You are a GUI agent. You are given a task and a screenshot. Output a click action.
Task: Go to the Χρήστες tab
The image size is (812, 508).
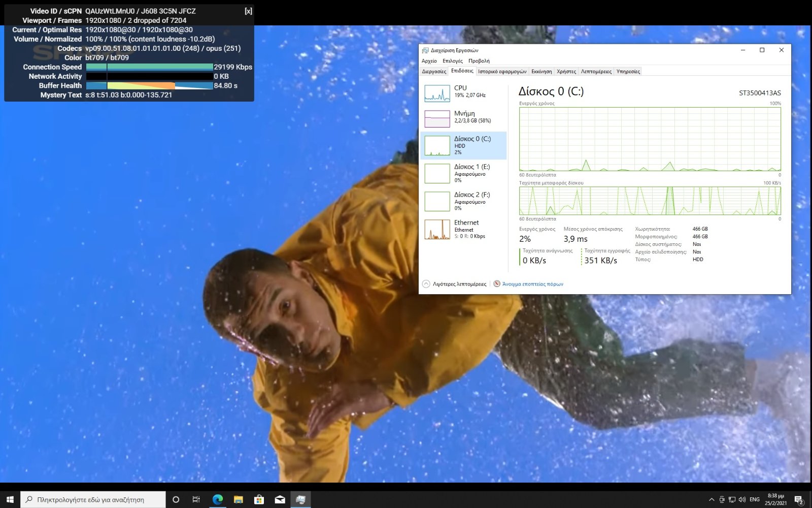tap(566, 72)
